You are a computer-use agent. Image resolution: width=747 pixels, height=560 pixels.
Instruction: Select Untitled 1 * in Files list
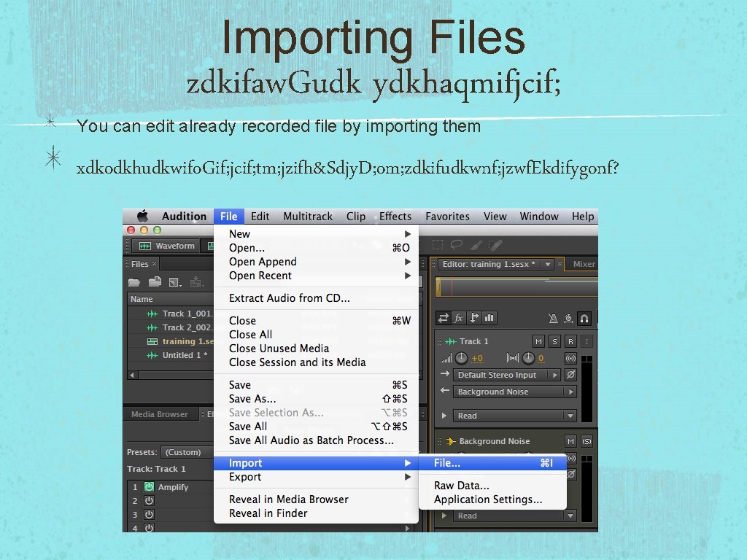[x=171, y=355]
